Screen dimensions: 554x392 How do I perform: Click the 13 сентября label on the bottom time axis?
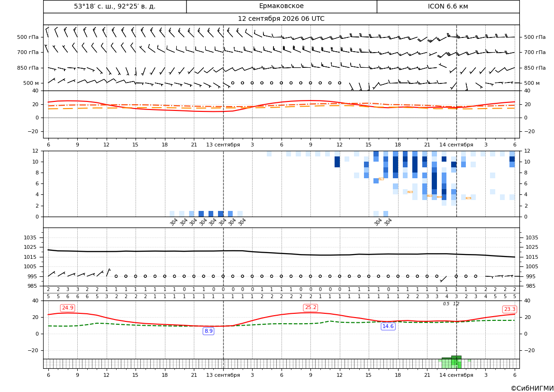(223, 375)
